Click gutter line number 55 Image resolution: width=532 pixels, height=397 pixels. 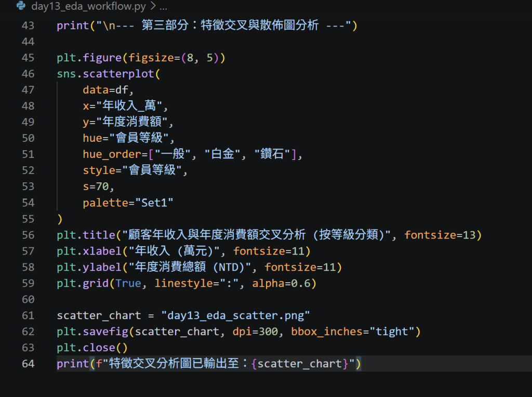pos(28,219)
